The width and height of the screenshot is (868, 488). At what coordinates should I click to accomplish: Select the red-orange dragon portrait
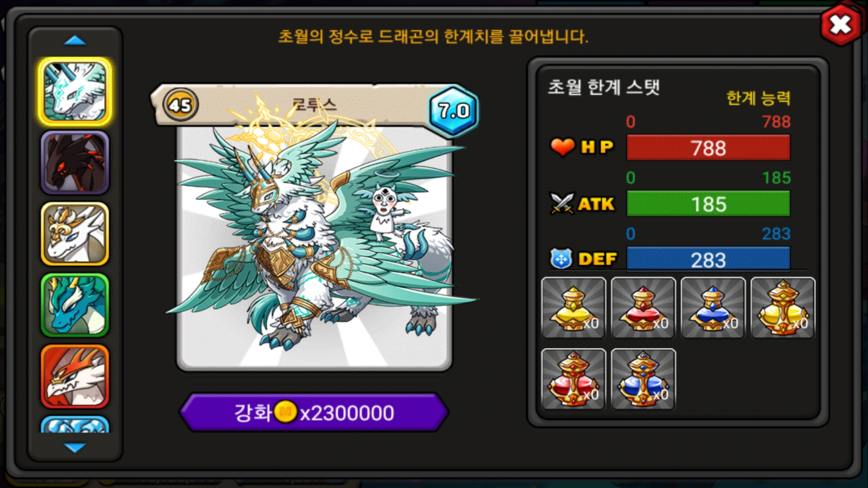(75, 376)
